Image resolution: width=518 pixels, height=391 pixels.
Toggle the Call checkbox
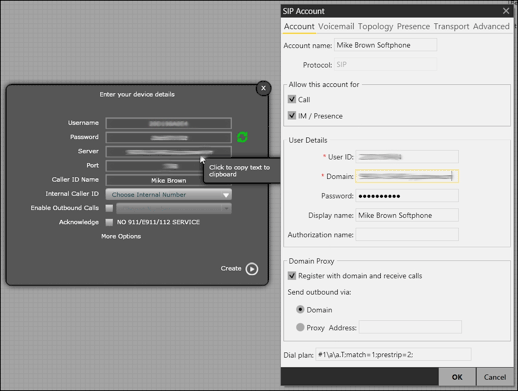click(x=292, y=99)
